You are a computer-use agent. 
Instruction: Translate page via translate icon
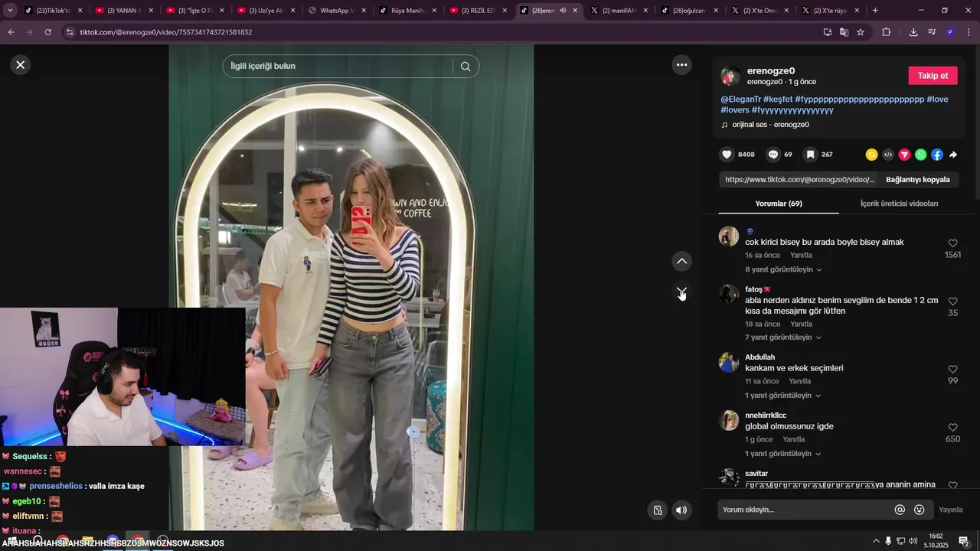pyautogui.click(x=844, y=32)
